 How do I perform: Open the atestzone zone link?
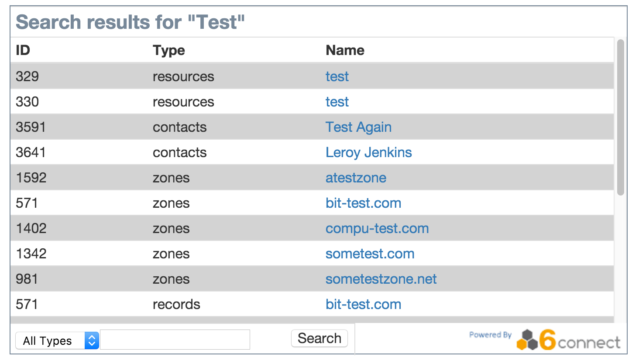point(356,178)
